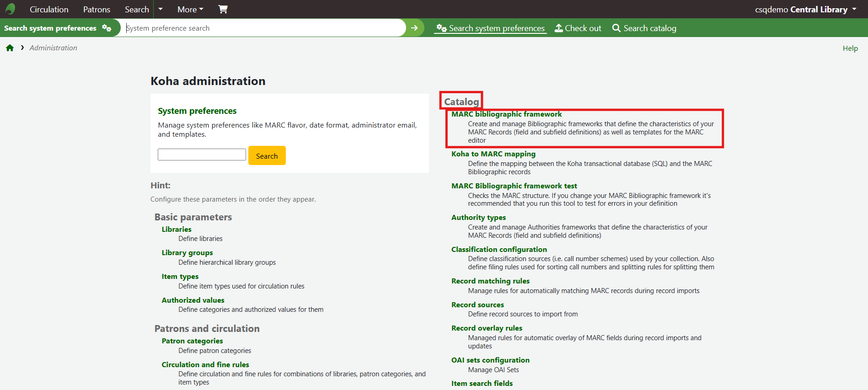Focus the System preferences text box
868x390 pixels.
point(202,155)
